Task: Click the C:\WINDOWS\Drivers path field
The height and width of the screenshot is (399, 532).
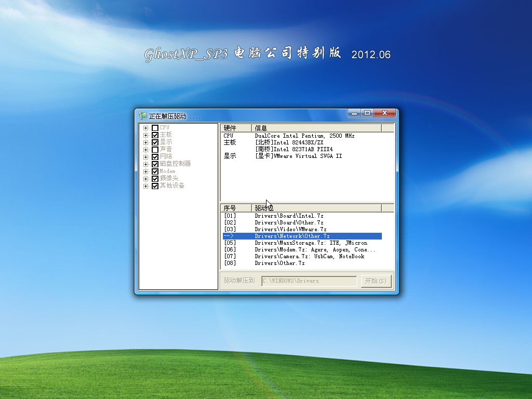Action: 309,281
